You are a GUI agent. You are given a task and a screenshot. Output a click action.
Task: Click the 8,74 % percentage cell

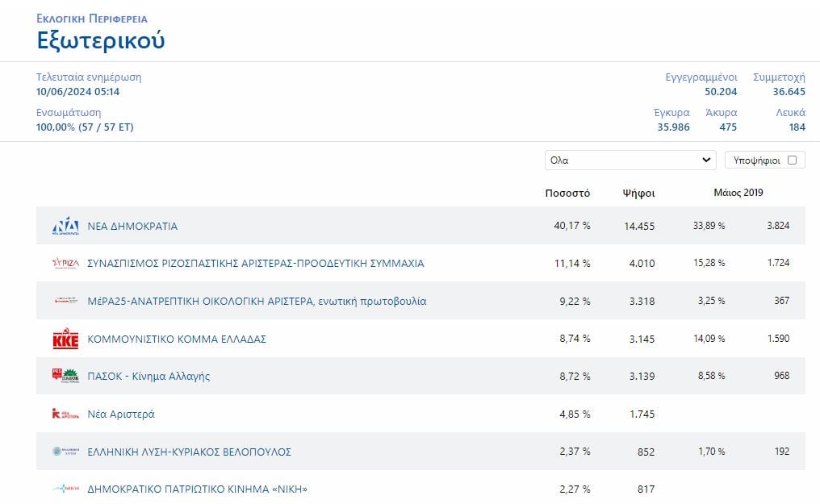(x=575, y=339)
